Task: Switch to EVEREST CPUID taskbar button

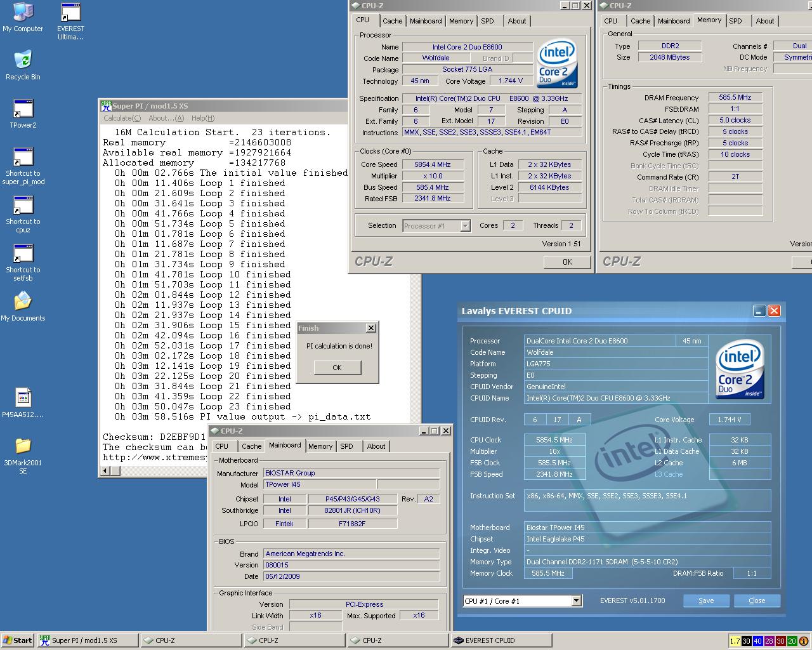Action: 501,640
